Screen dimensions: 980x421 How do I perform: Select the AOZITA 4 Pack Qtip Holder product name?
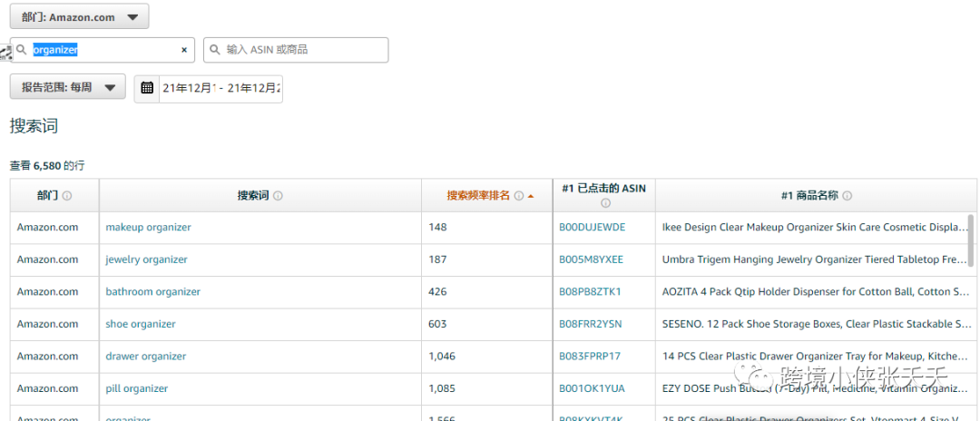[x=816, y=291]
